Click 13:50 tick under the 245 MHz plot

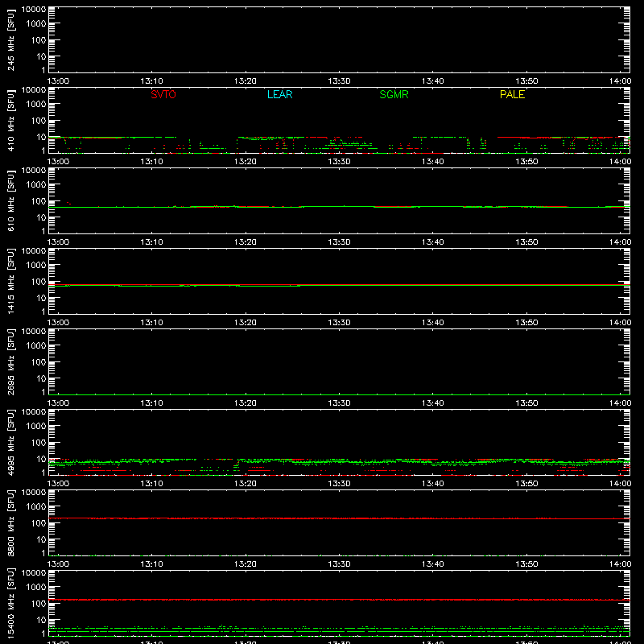tap(526, 81)
